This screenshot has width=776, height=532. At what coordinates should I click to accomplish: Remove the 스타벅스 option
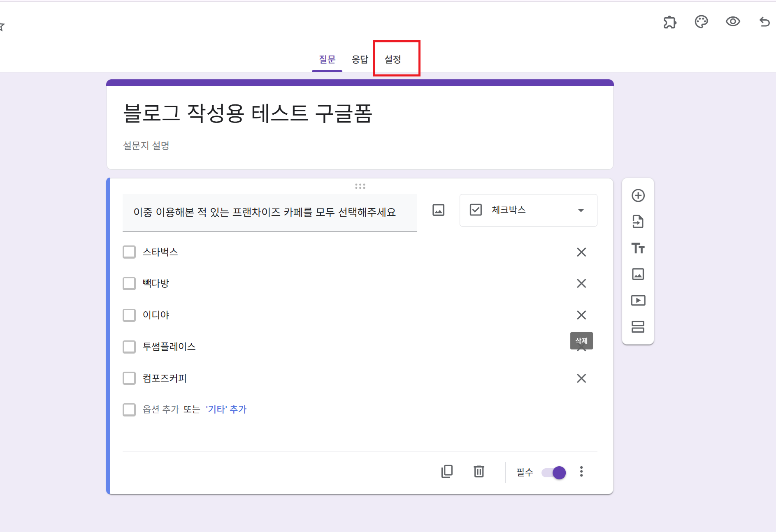(x=581, y=252)
